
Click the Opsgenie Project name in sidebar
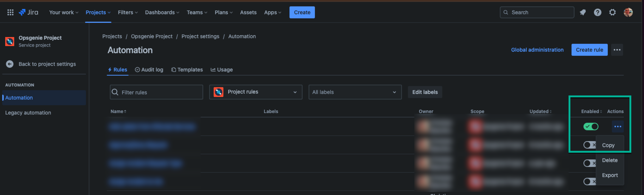[x=40, y=38]
